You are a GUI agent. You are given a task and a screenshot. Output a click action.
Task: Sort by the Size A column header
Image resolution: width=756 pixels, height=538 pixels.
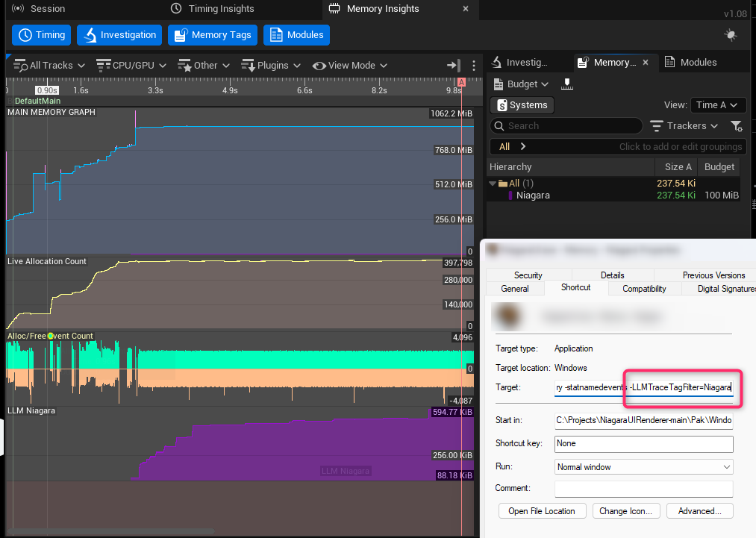pyautogui.click(x=676, y=167)
